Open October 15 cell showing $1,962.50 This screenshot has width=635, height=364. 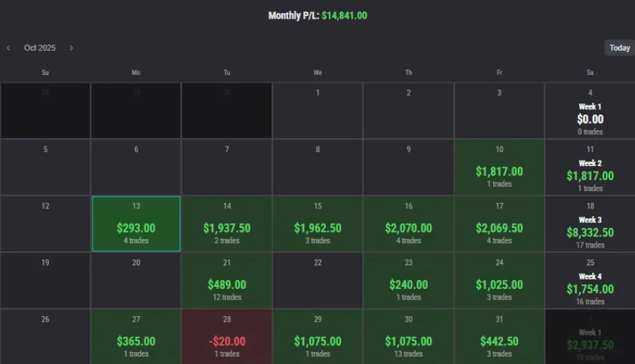click(317, 224)
